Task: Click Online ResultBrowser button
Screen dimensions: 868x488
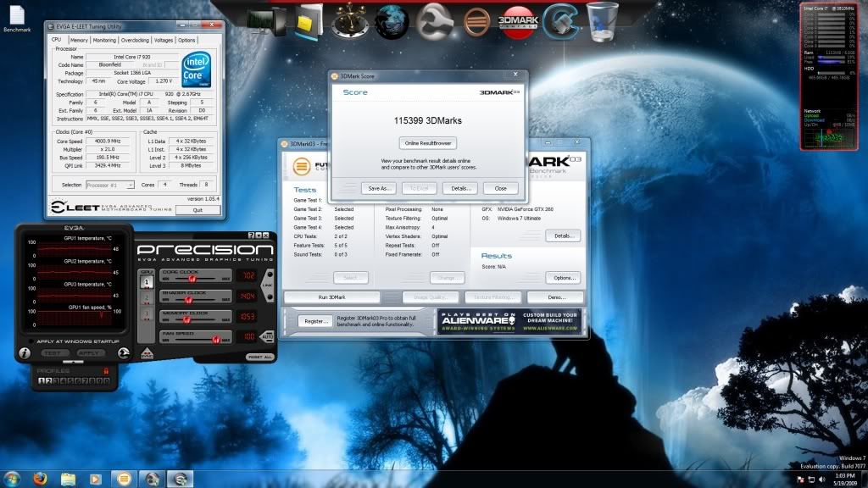Action: click(x=428, y=143)
